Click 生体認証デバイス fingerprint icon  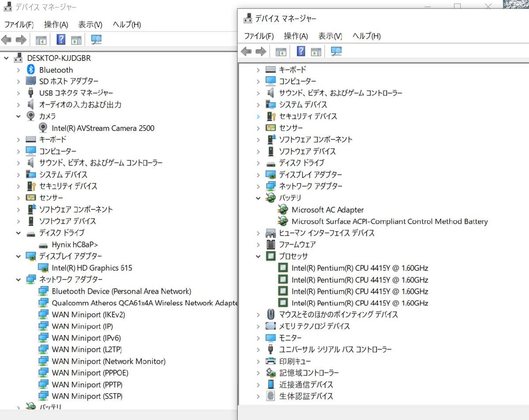click(271, 396)
